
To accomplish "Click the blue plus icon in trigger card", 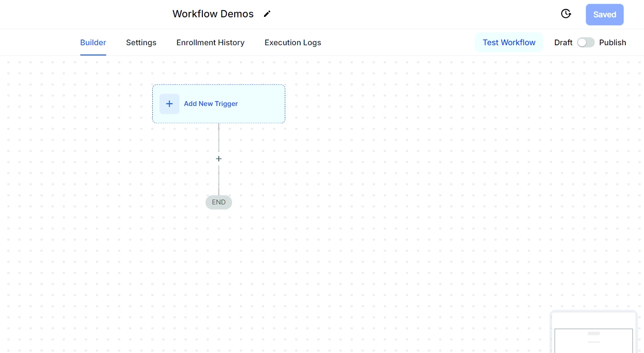I will [169, 104].
